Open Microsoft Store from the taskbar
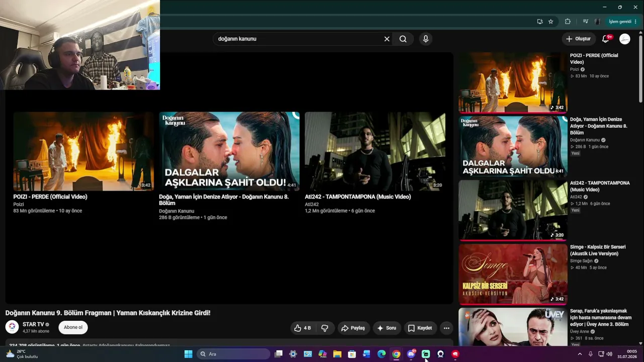The width and height of the screenshot is (644, 362). (352, 354)
